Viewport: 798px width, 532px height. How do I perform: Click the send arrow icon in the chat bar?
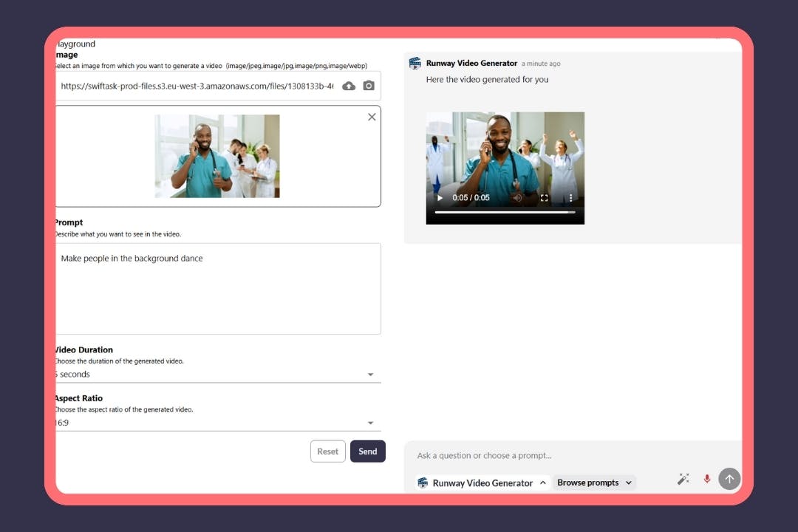[x=729, y=479]
